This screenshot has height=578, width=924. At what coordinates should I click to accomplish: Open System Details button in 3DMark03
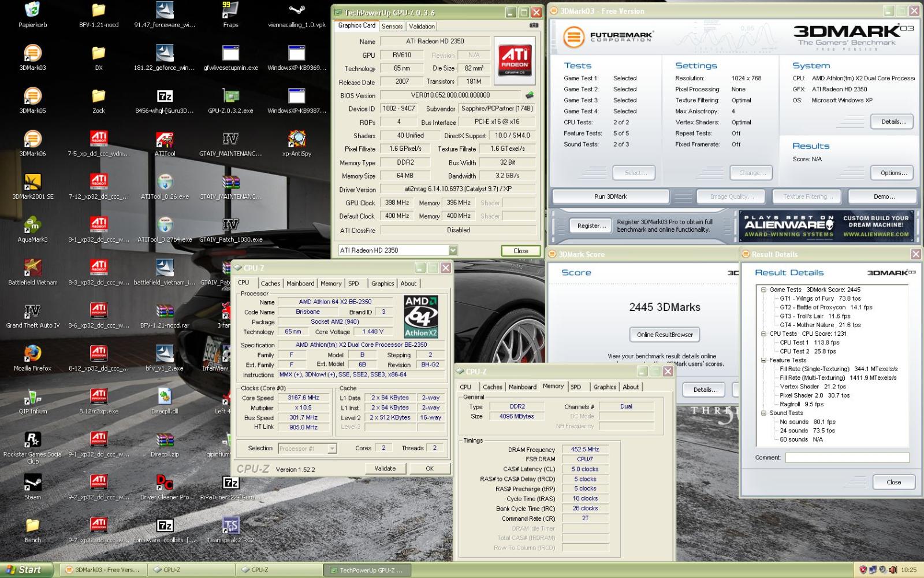[893, 122]
